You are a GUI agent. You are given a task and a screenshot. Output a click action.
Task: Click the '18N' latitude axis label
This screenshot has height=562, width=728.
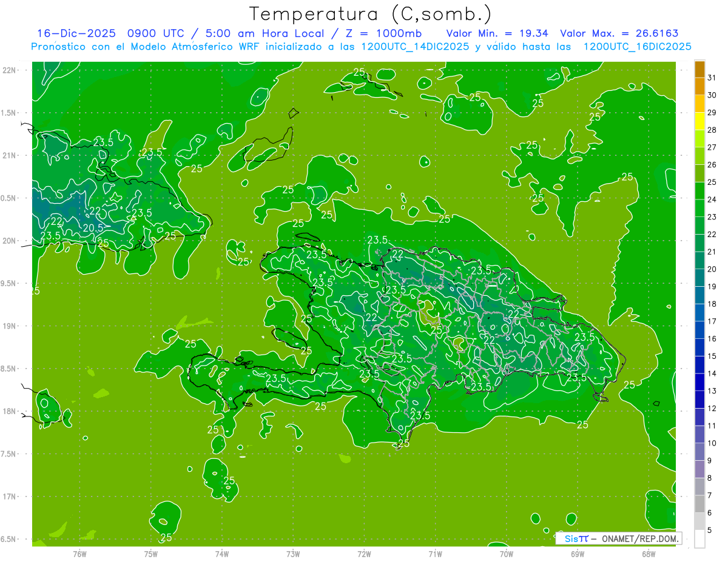(x=9, y=411)
